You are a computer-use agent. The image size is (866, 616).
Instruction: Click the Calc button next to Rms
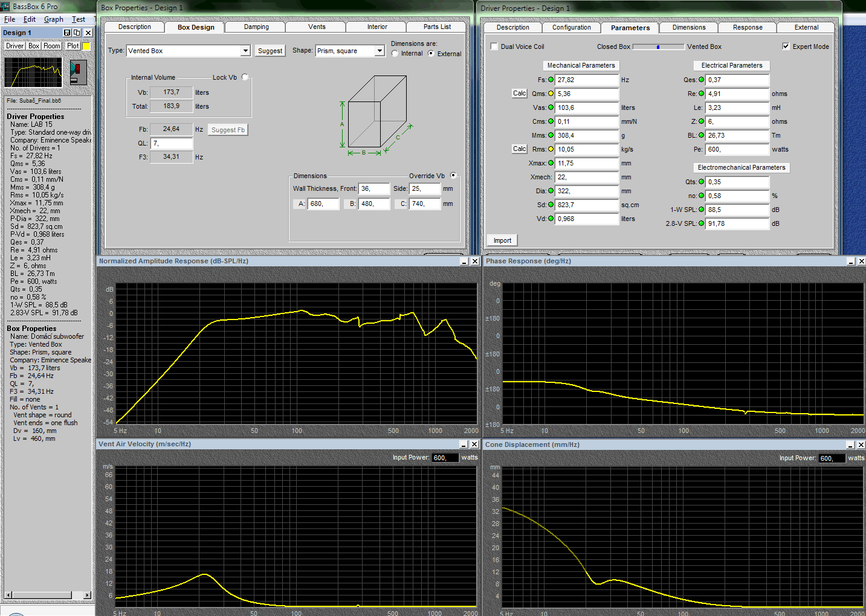pos(520,149)
